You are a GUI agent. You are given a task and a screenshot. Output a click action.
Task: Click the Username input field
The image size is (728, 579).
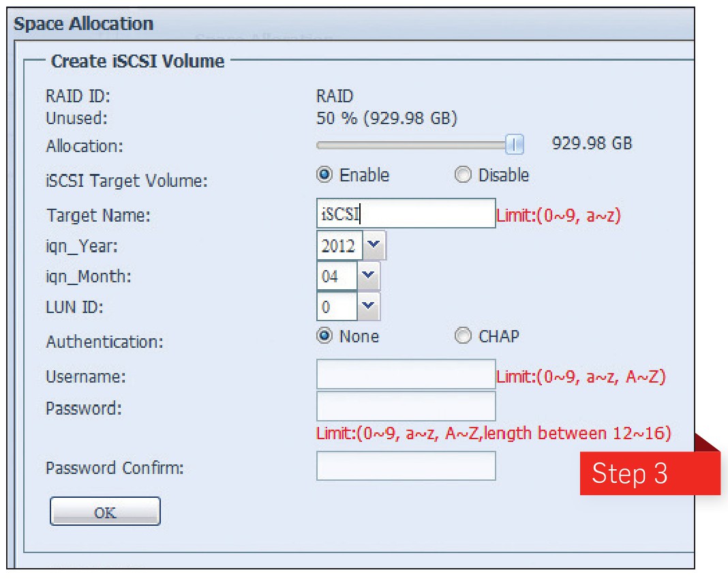point(406,374)
